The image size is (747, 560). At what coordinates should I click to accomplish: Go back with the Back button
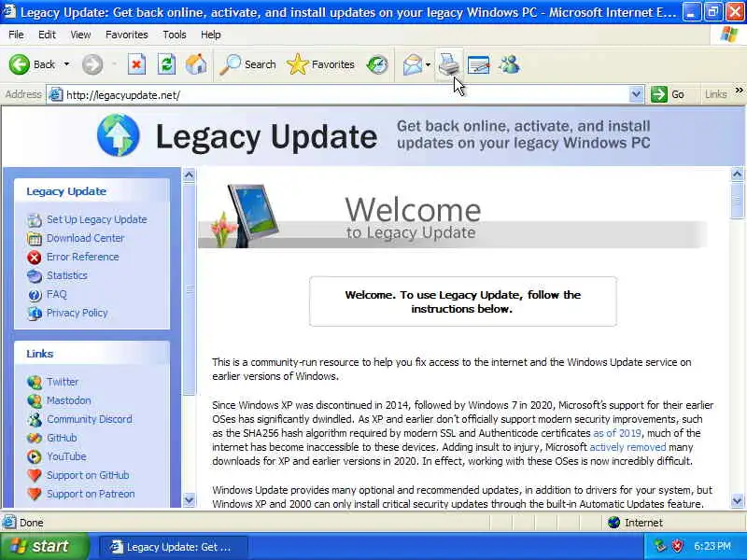[32, 64]
